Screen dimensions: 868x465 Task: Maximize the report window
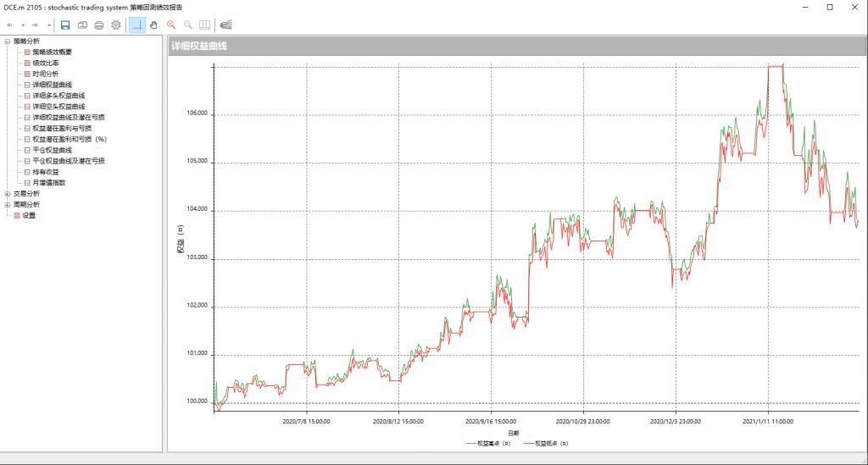[x=830, y=7]
